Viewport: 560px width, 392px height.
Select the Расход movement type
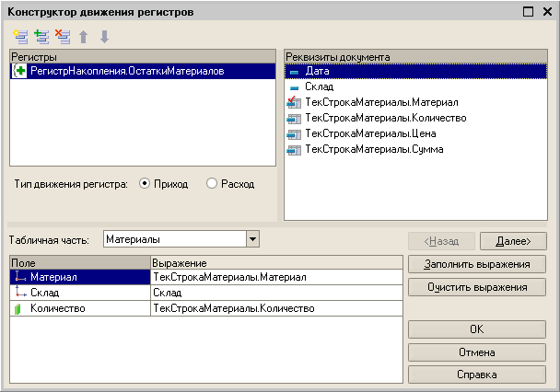212,184
